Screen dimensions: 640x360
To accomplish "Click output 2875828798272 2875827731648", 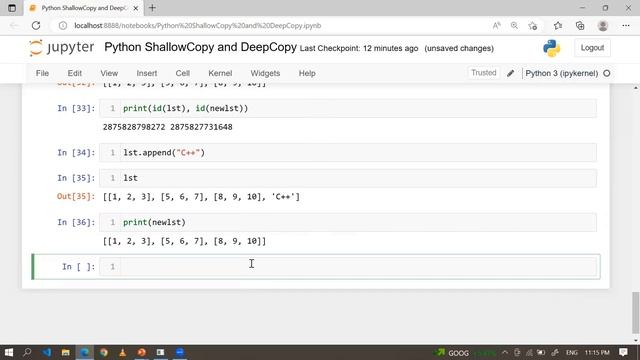I will pyautogui.click(x=168, y=127).
